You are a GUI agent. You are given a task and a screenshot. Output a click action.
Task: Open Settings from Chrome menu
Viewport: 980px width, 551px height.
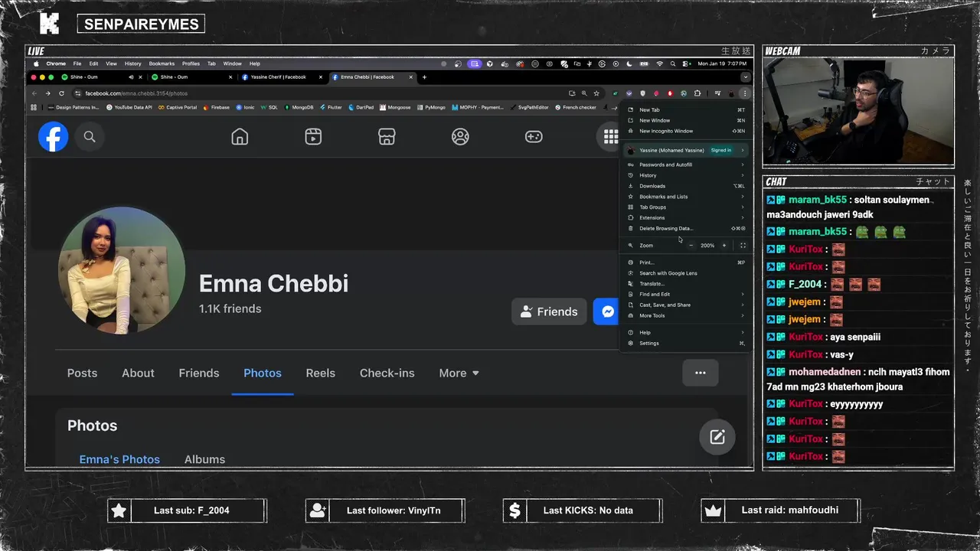[x=685, y=343]
